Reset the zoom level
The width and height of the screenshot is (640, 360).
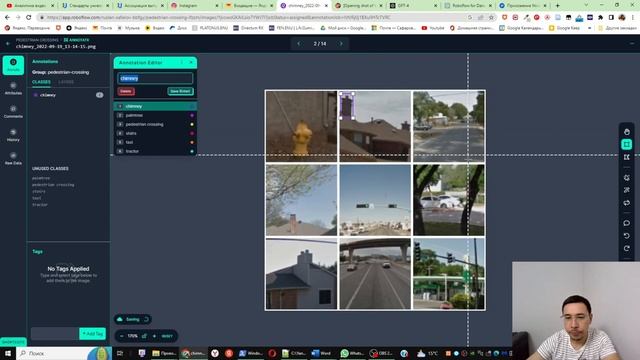pos(167,336)
